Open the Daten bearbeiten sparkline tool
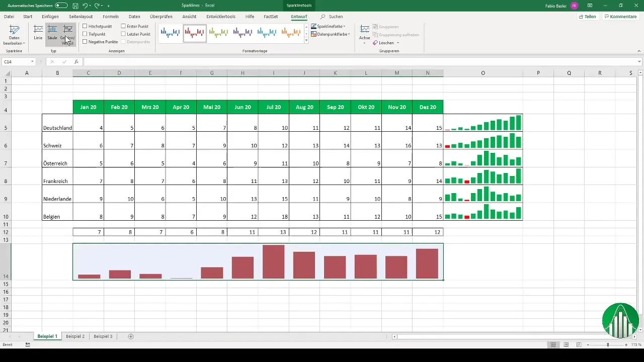The image size is (644, 362). click(14, 35)
